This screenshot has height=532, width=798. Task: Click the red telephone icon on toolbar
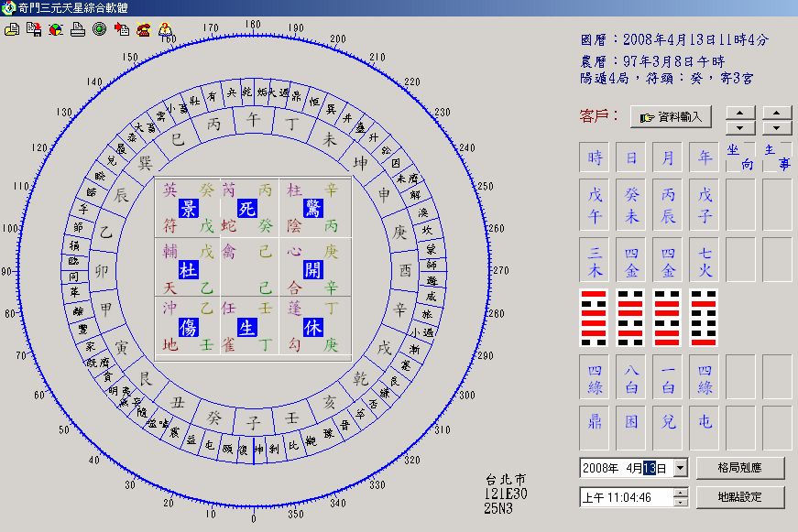pos(144,29)
